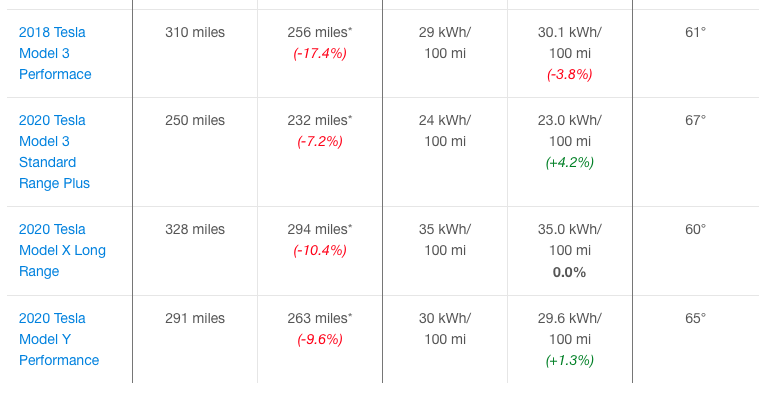Click the 232 miles tested range value
Image resolution: width=772 pixels, height=410 pixels.
[x=319, y=120]
